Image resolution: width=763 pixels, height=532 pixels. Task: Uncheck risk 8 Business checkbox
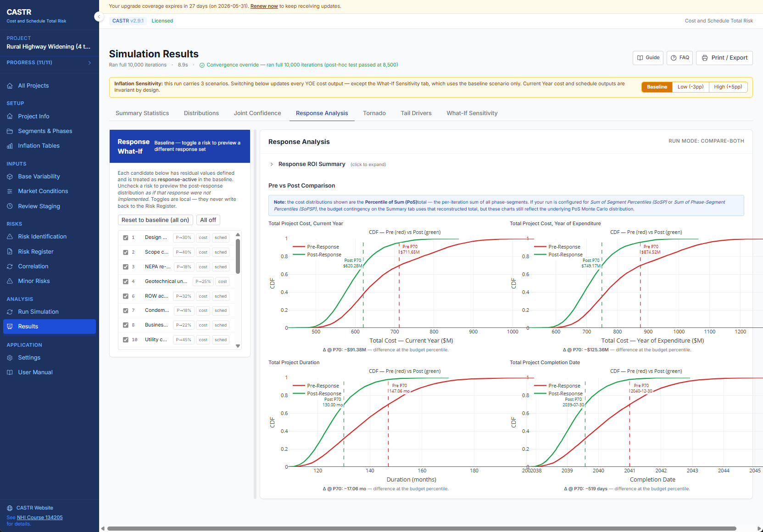pyautogui.click(x=126, y=325)
